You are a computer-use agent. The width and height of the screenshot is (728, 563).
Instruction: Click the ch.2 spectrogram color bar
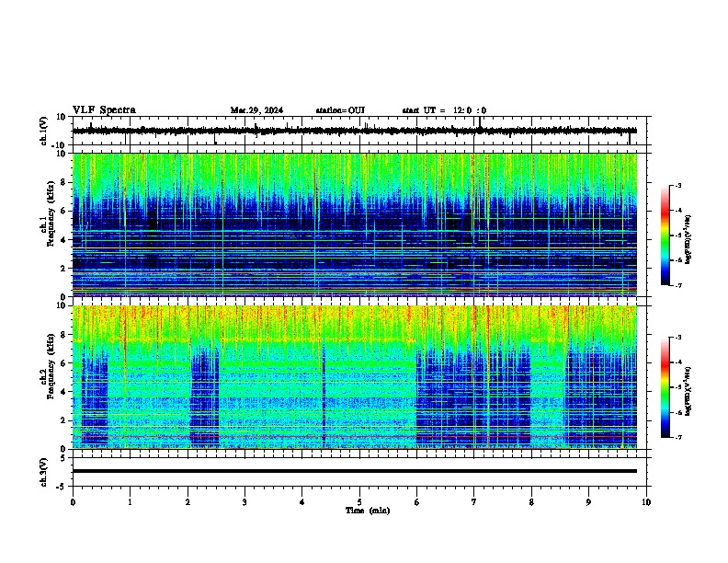coord(665,387)
